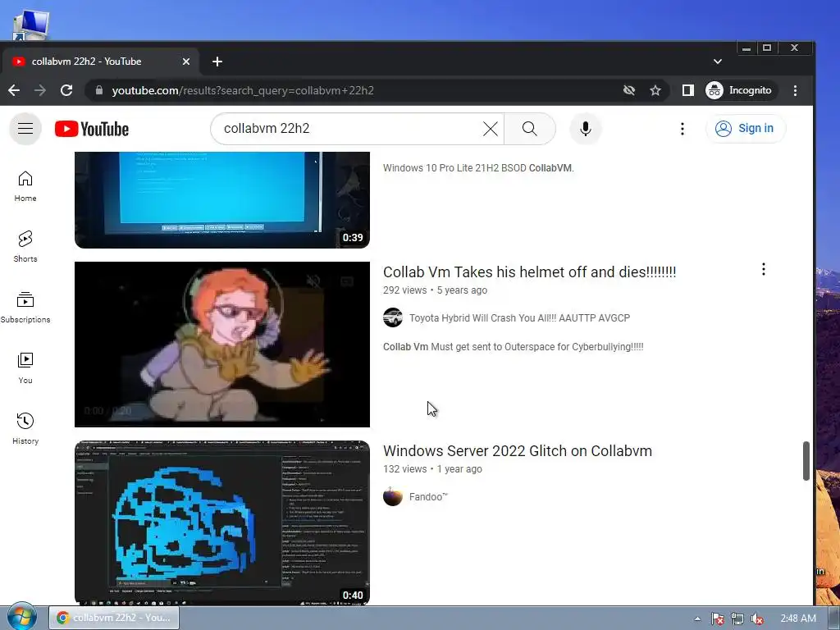The image size is (840, 630).
Task: Toggle captions on the helmet preview
Action: tap(347, 281)
